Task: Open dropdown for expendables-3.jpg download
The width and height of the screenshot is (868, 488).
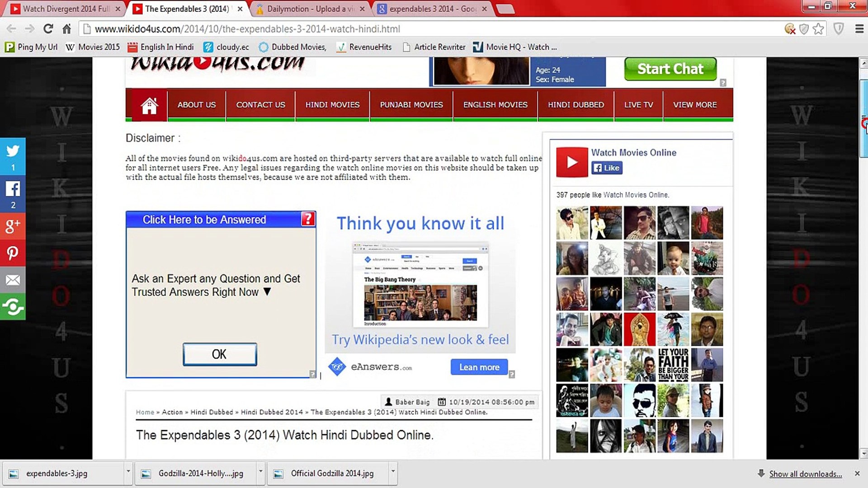Action: point(128,473)
